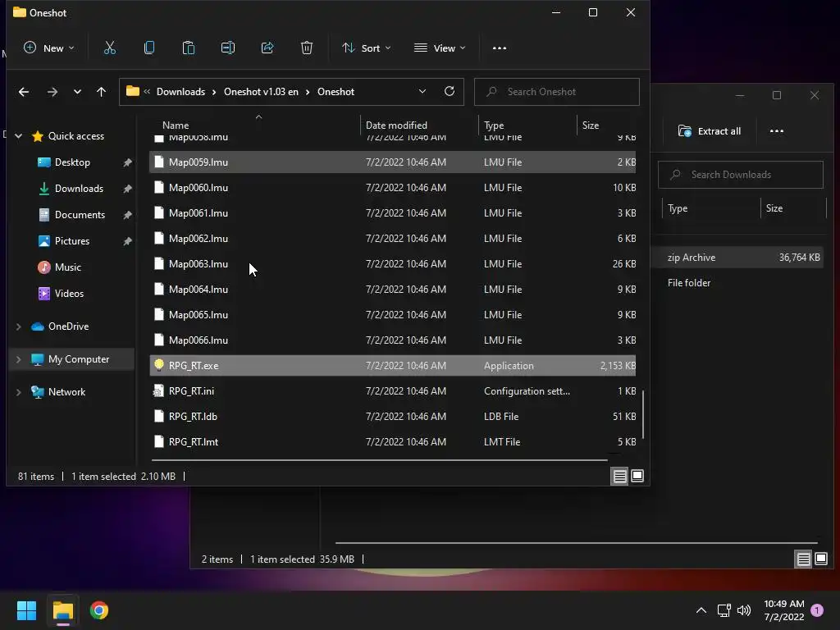Sort by the Type column header

(494, 126)
